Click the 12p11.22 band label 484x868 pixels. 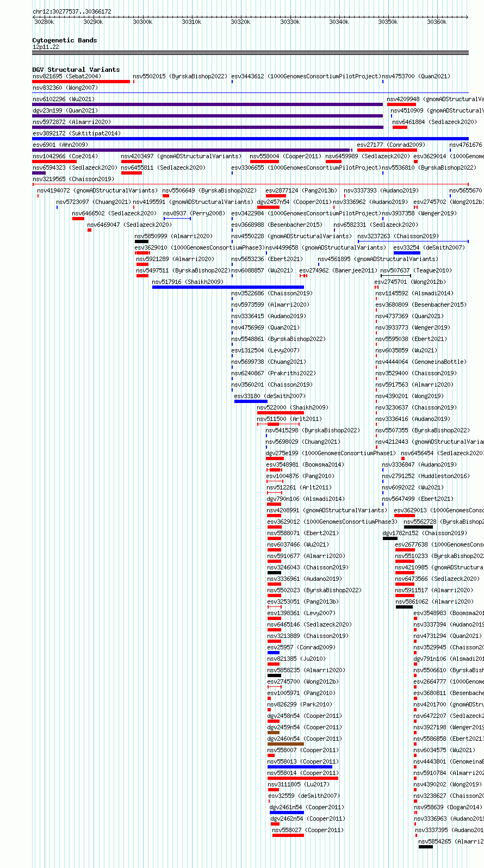pyautogui.click(x=46, y=47)
